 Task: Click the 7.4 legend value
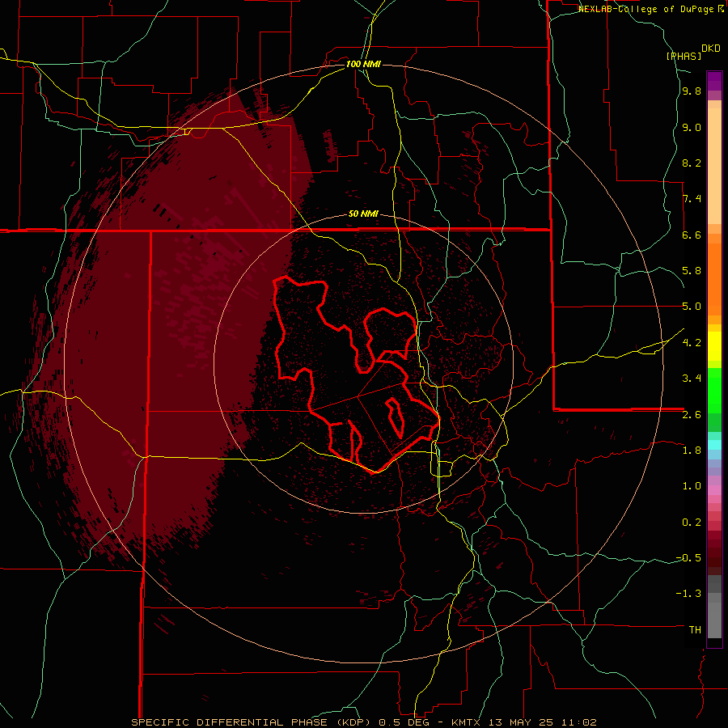(692, 199)
